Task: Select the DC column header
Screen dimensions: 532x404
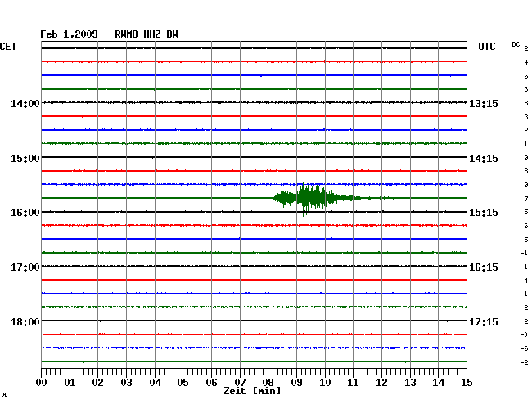Action: point(516,44)
